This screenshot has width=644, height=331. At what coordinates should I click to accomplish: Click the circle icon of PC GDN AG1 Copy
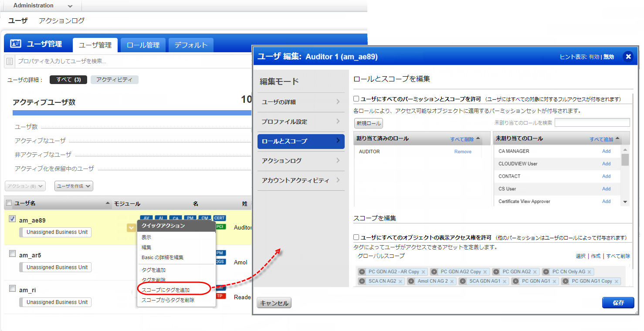[x=565, y=281]
